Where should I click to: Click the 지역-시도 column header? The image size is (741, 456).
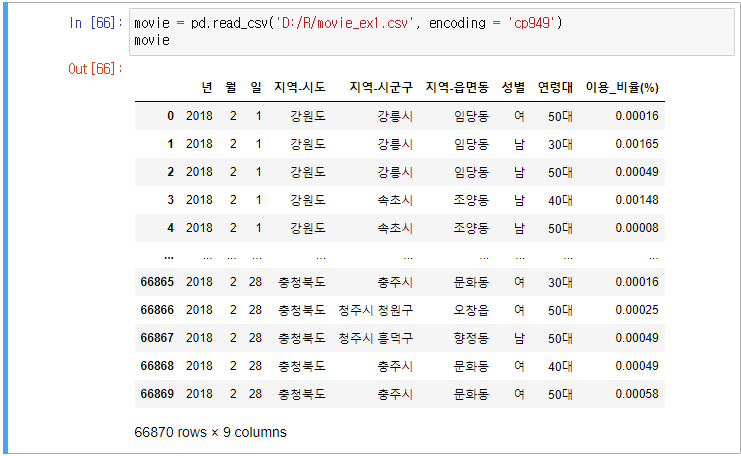pyautogui.click(x=300, y=87)
